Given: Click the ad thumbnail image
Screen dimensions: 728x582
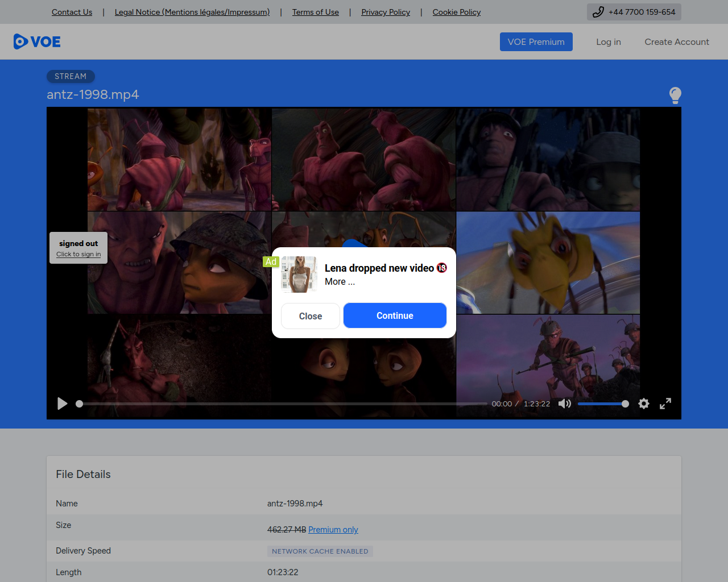Looking at the screenshot, I should pos(299,275).
